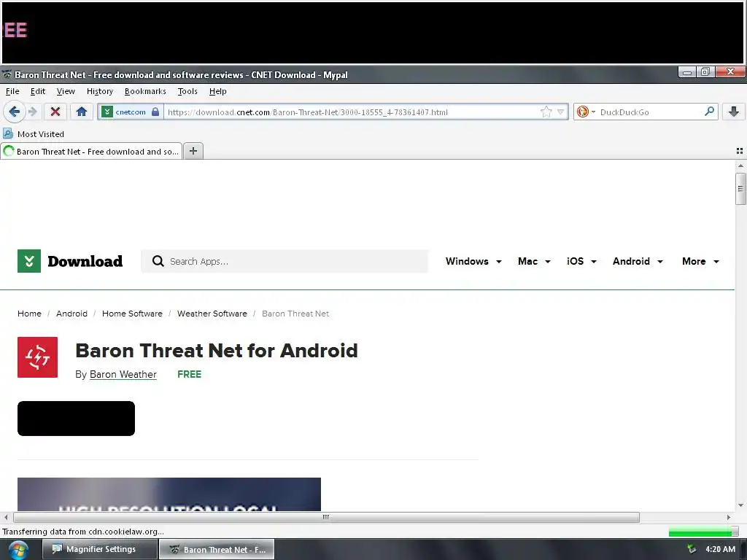The width and height of the screenshot is (747, 560).
Task: Click the vertical scrollbar thumb
Action: (740, 189)
